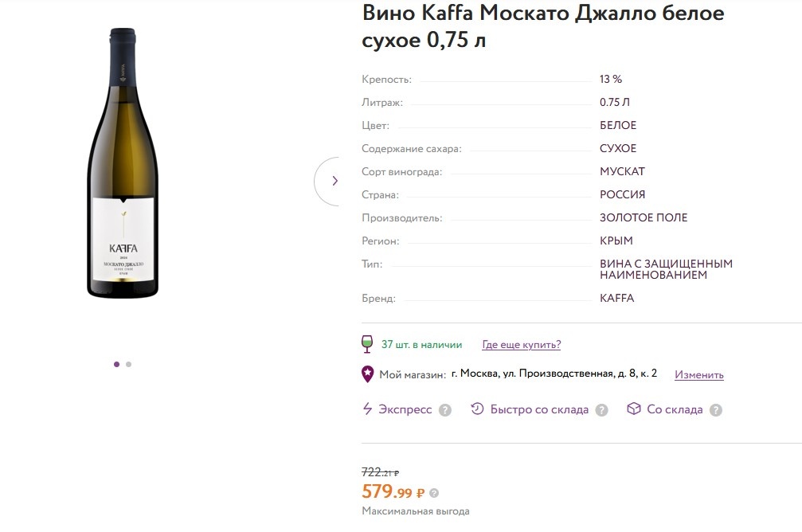The image size is (802, 532).
Task: Choose the Экспресс delivery option
Action: pyautogui.click(x=405, y=409)
